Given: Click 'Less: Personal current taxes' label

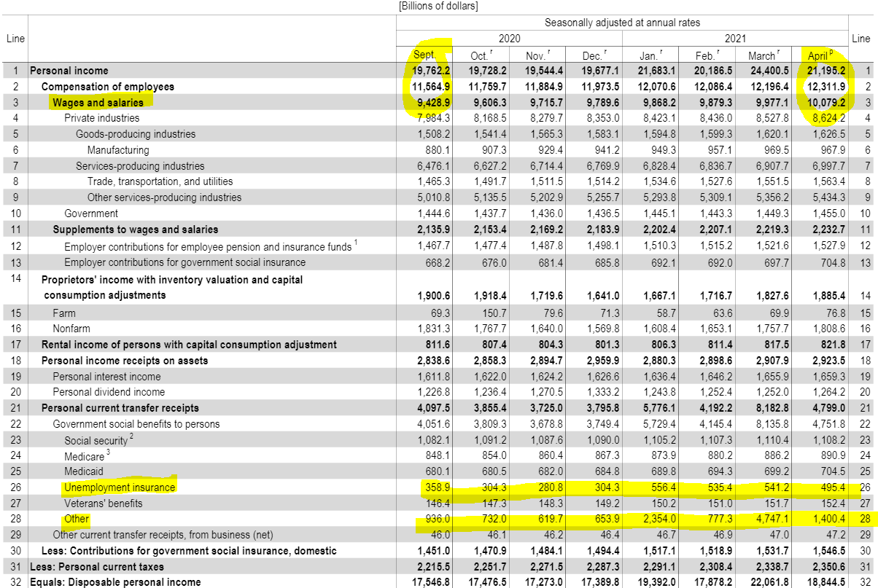Looking at the screenshot, I should tap(97, 567).
